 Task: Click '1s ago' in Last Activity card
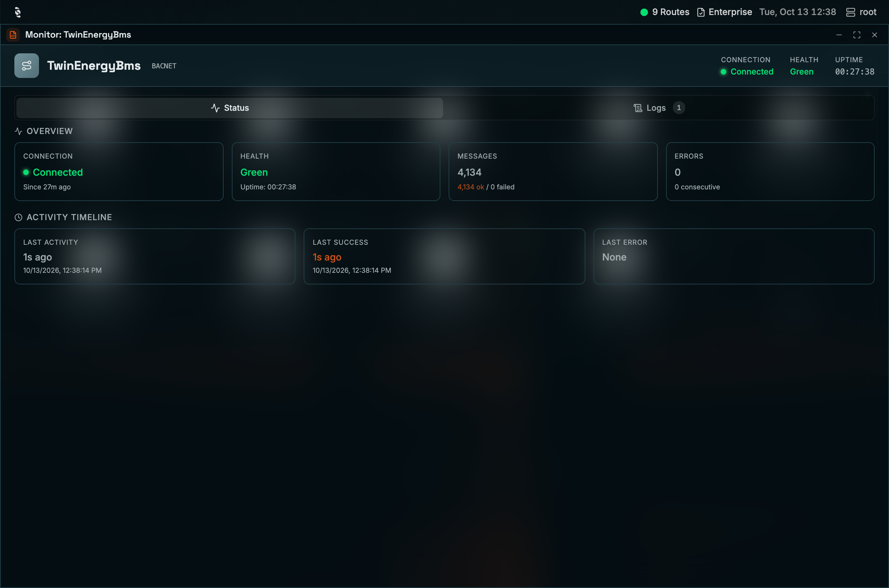pos(38,257)
